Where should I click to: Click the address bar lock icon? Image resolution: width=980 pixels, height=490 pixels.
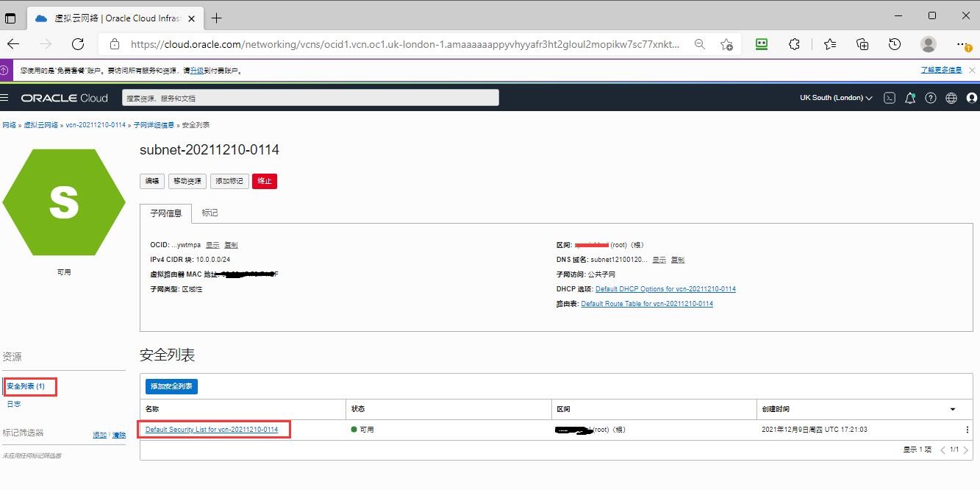[x=114, y=44]
